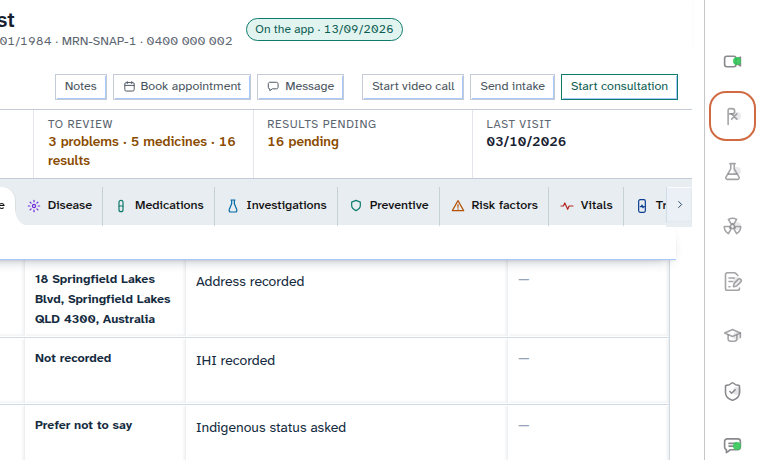Click the Book appointment button
760x460 pixels.
(182, 87)
